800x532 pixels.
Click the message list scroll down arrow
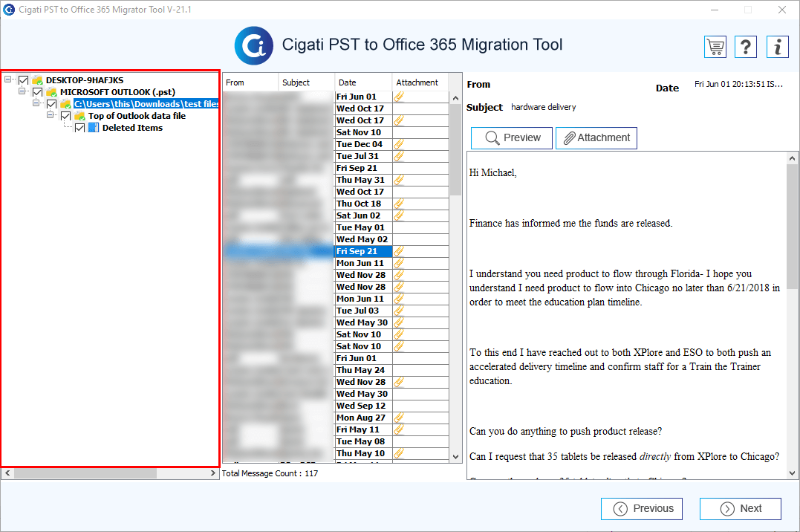click(455, 457)
